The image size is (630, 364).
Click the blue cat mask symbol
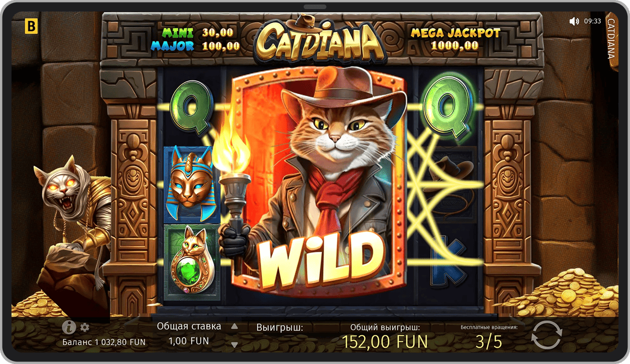190,184
